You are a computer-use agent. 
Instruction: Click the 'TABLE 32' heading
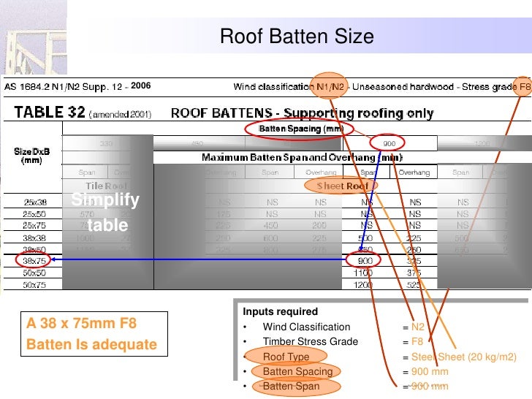(x=50, y=112)
